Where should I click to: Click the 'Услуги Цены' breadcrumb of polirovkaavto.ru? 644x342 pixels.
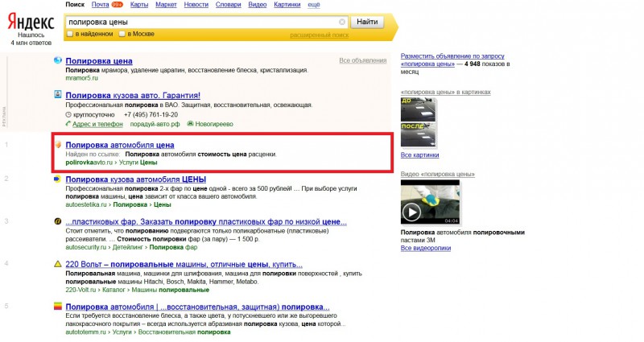pos(138,163)
